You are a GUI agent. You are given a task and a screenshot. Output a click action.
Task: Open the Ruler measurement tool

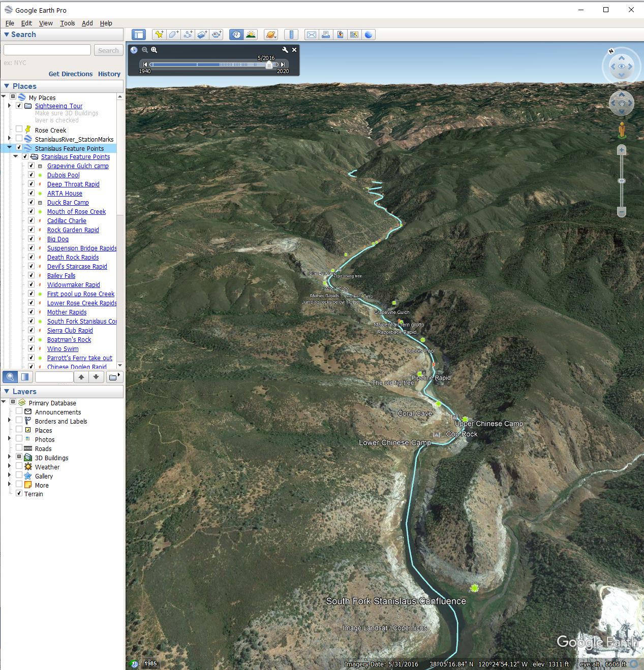pos(291,35)
